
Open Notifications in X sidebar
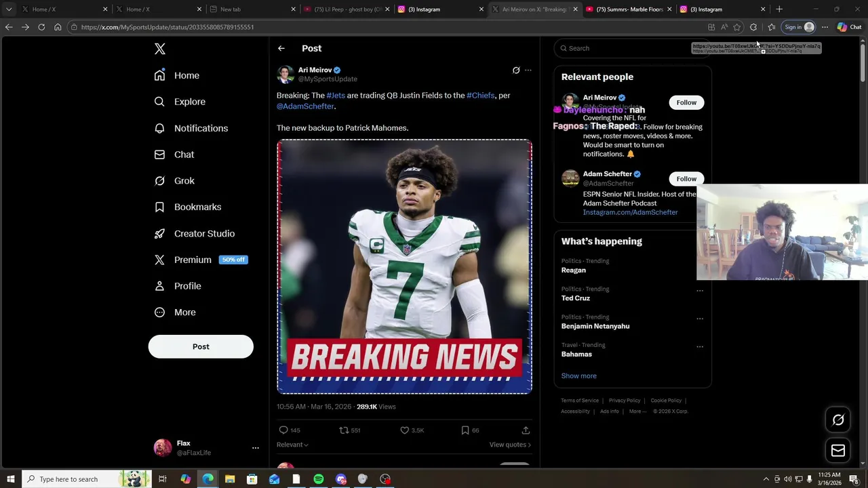click(191, 128)
